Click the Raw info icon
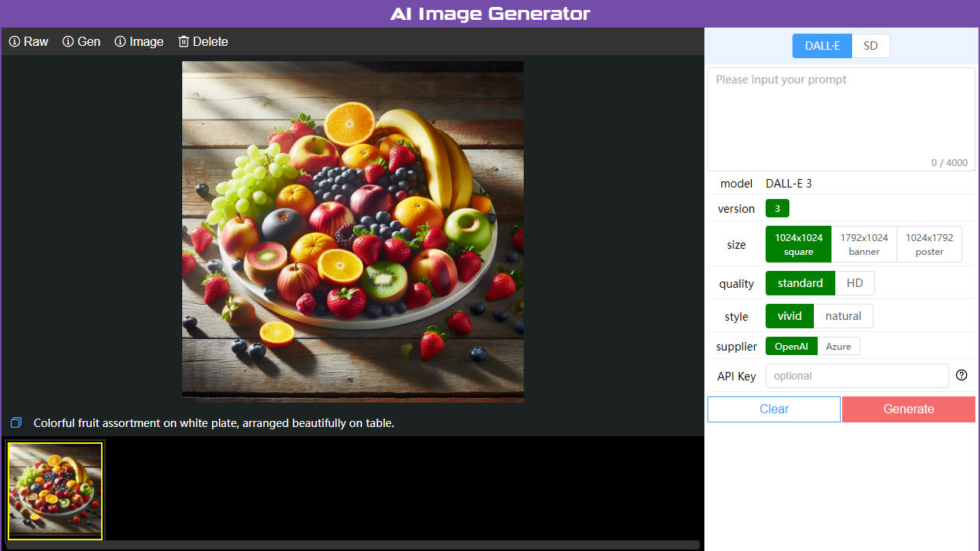Viewport: 980px width, 551px height. pos(13,41)
